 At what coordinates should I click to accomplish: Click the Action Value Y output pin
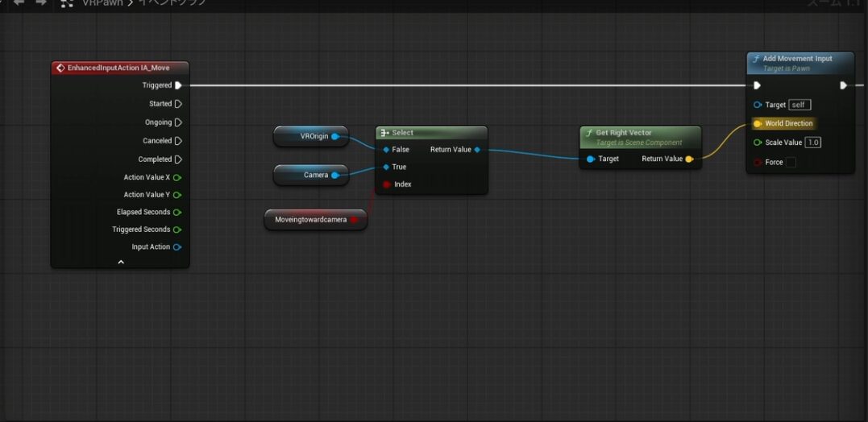[x=177, y=195]
